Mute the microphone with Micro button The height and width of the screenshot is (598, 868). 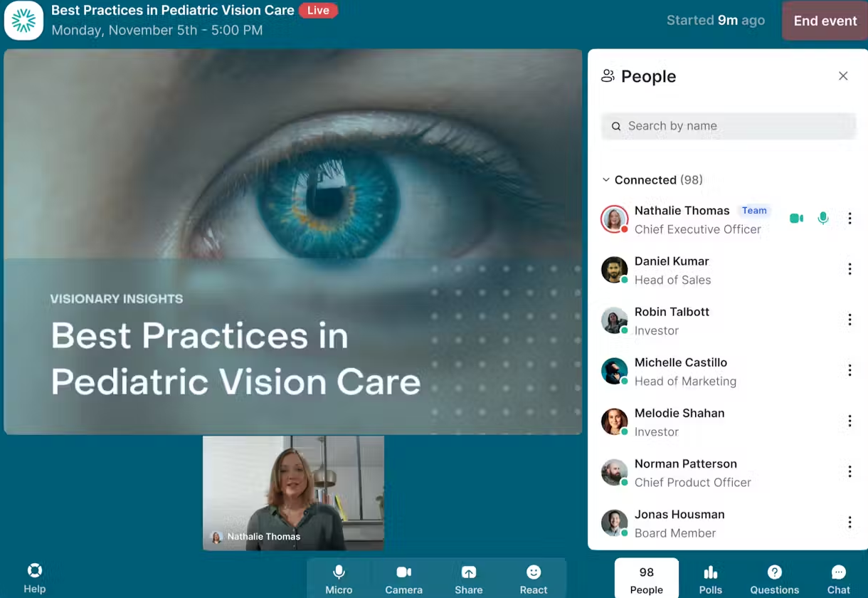pos(339,578)
